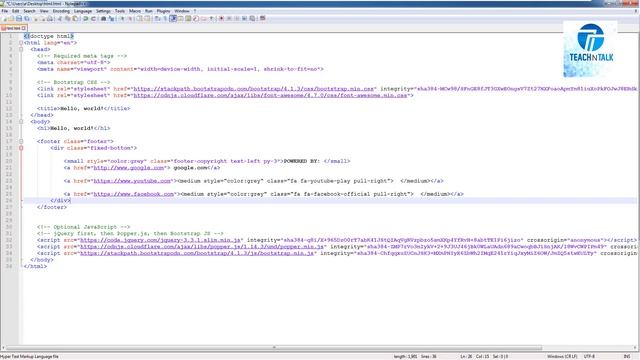Screen dimensions: 640x360
Task: Click the code.jquery.com script URL
Action: pos(160,240)
